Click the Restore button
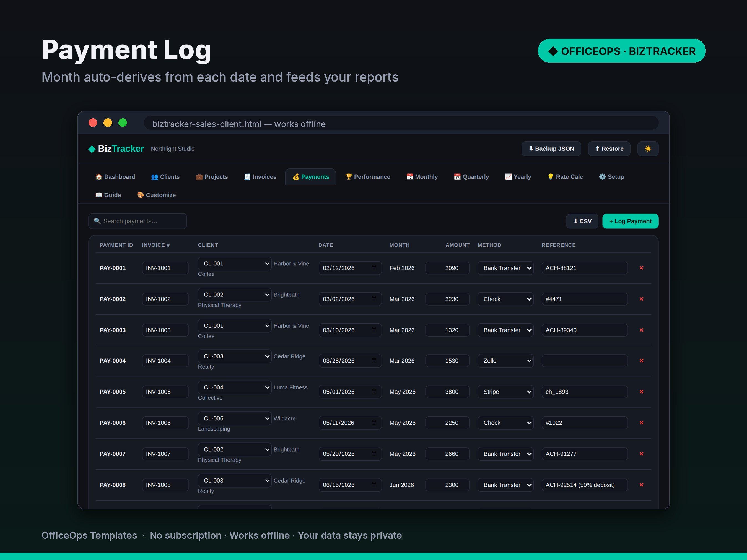 [x=609, y=149]
